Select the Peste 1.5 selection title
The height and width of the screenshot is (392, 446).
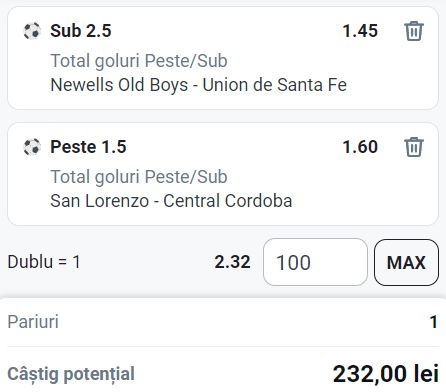click(88, 147)
